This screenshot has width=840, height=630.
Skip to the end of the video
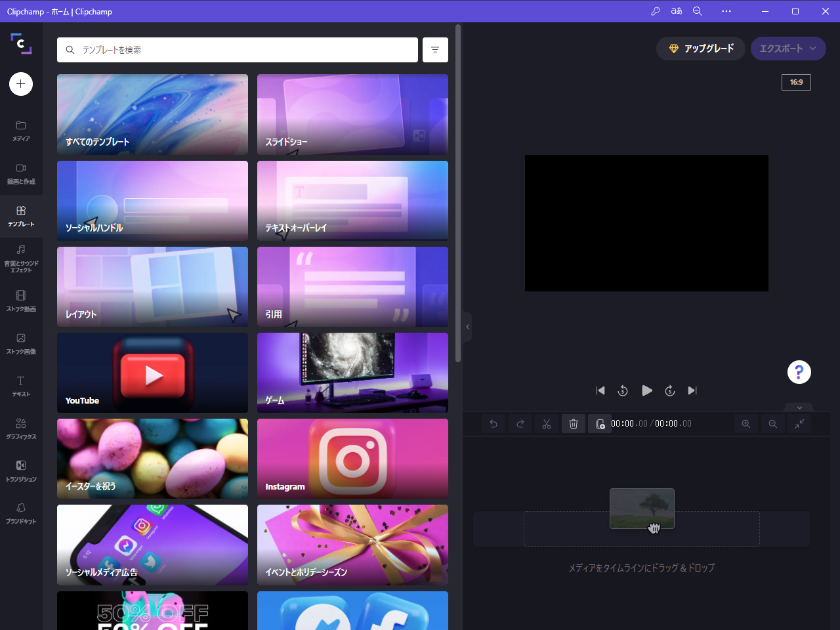(x=692, y=390)
